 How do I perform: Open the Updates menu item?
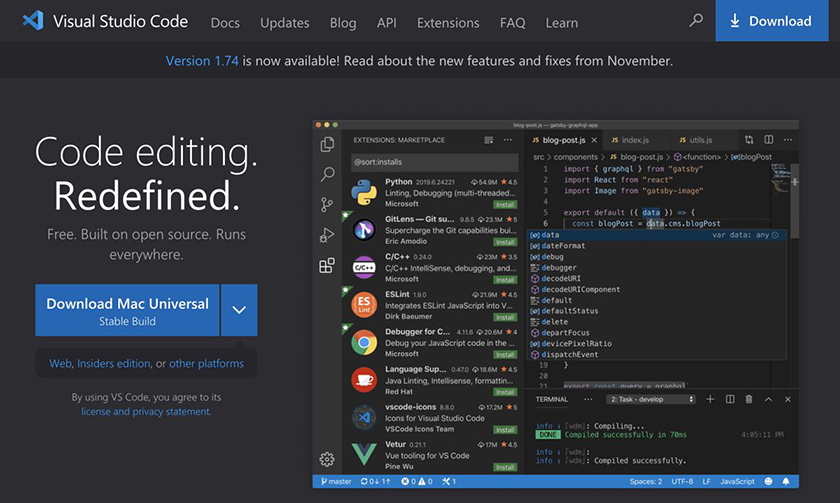(x=284, y=23)
